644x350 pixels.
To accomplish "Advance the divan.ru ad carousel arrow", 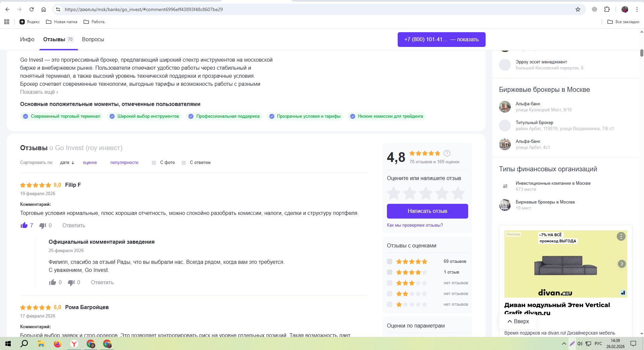I will point(622,264).
